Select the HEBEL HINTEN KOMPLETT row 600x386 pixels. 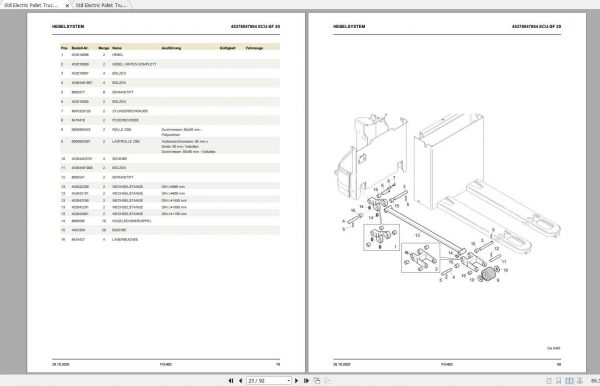[170, 64]
